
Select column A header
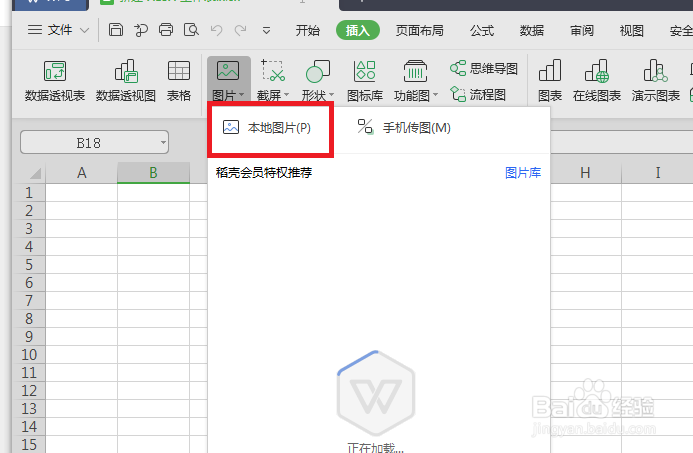point(81,173)
